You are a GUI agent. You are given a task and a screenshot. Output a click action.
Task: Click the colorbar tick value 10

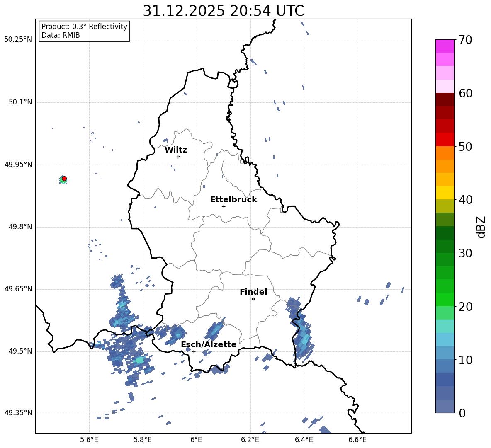(465, 360)
